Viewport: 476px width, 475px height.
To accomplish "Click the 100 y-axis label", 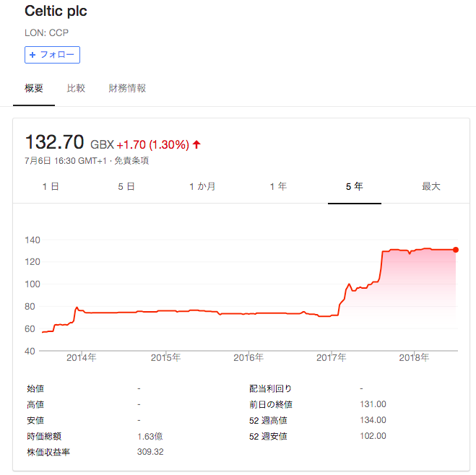I will (x=33, y=284).
